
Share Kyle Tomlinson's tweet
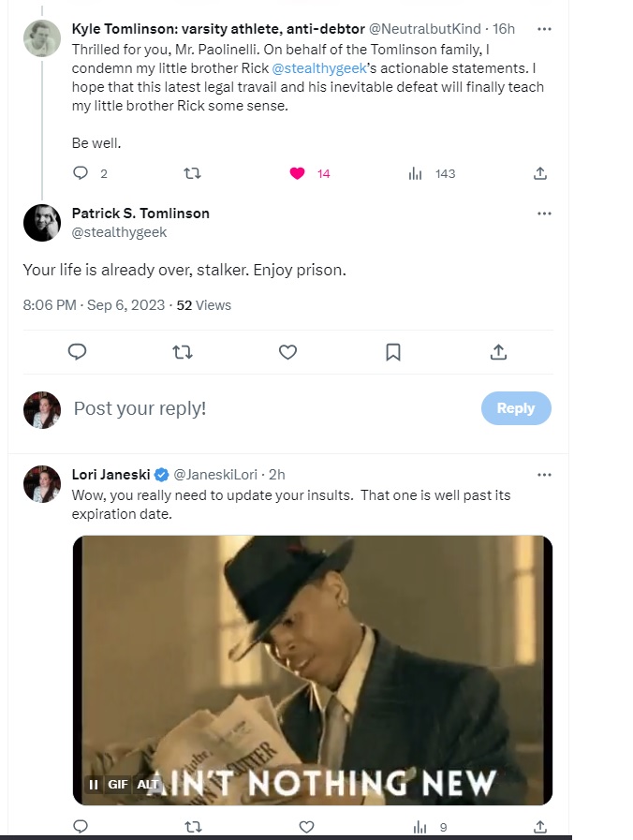[540, 173]
